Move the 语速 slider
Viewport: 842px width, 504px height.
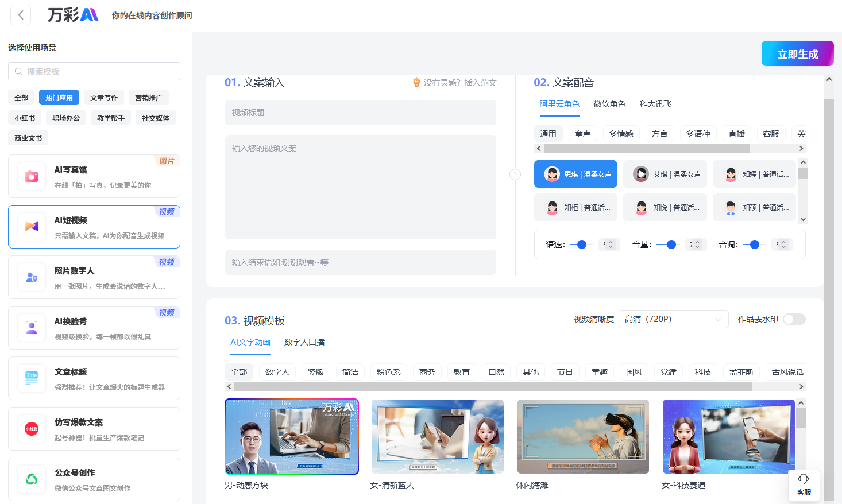[x=581, y=245]
